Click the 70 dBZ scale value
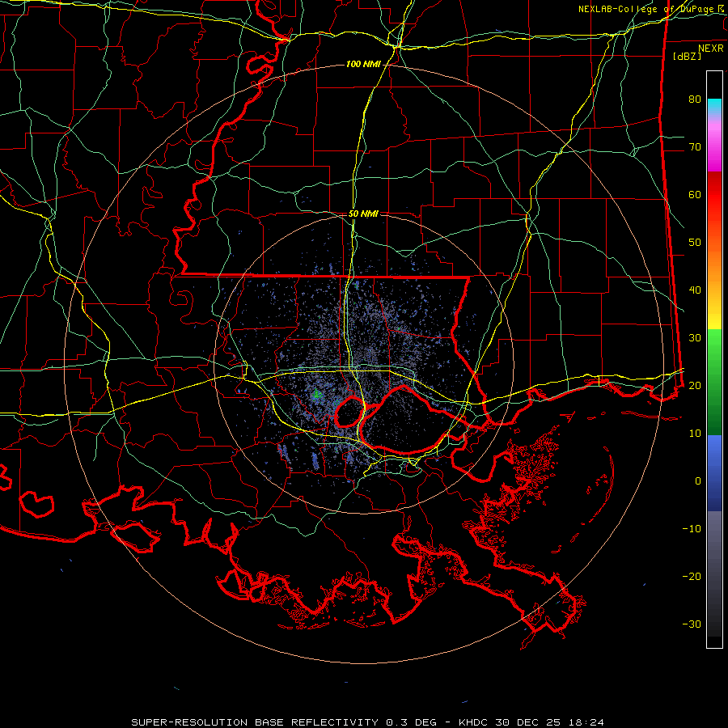The width and height of the screenshot is (728, 728). tap(695, 146)
